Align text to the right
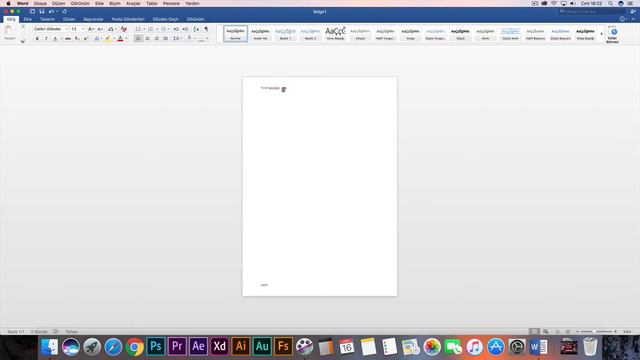The width and height of the screenshot is (640, 360). 156,38
